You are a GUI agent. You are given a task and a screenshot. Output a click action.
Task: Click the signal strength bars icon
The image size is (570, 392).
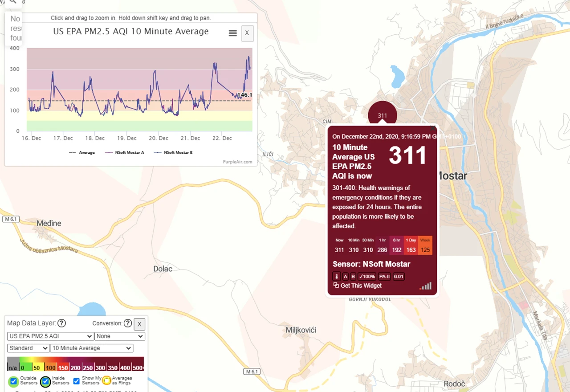click(x=426, y=286)
